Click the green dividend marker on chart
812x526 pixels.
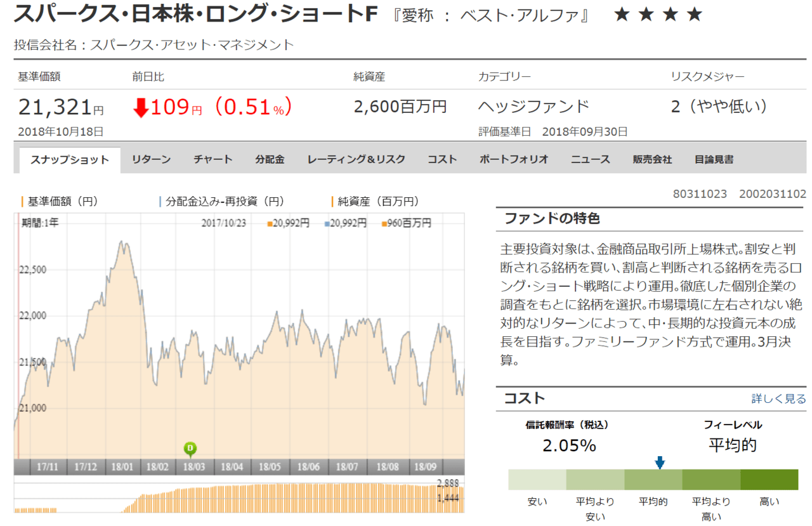(x=190, y=449)
